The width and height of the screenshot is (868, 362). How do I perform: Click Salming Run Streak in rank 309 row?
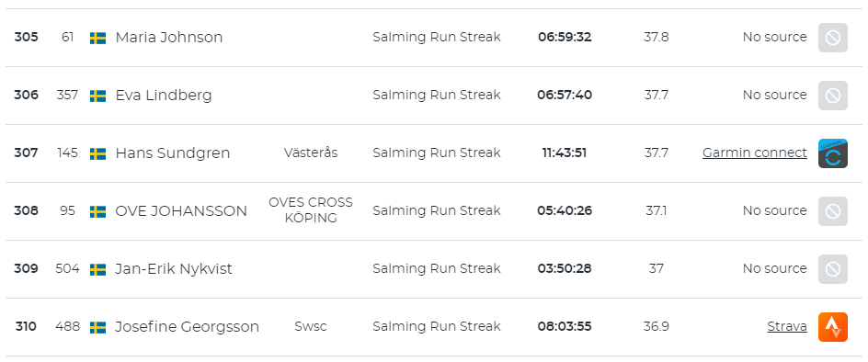pyautogui.click(x=436, y=268)
